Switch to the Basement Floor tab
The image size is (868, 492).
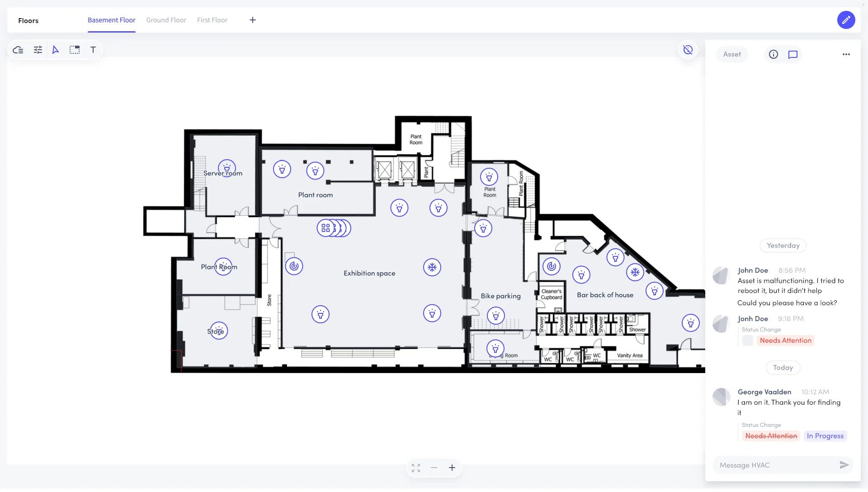(x=112, y=20)
